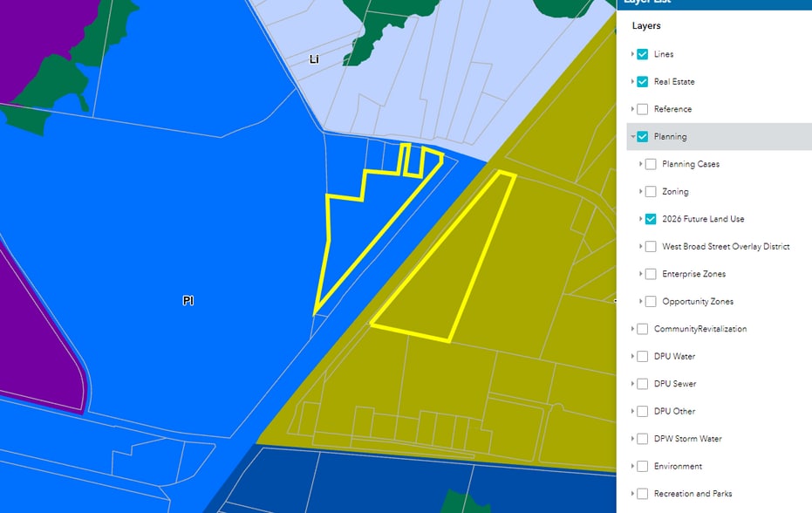Viewport: 812px width, 513px height.
Task: Click the Opportunity Zones layer name
Action: point(698,302)
